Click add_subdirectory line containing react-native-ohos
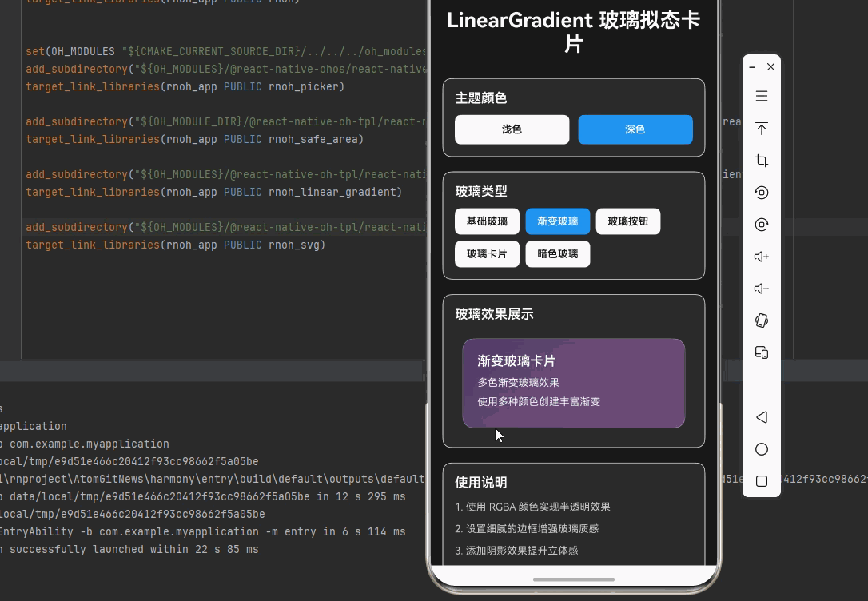This screenshot has height=601, width=868. (226, 70)
